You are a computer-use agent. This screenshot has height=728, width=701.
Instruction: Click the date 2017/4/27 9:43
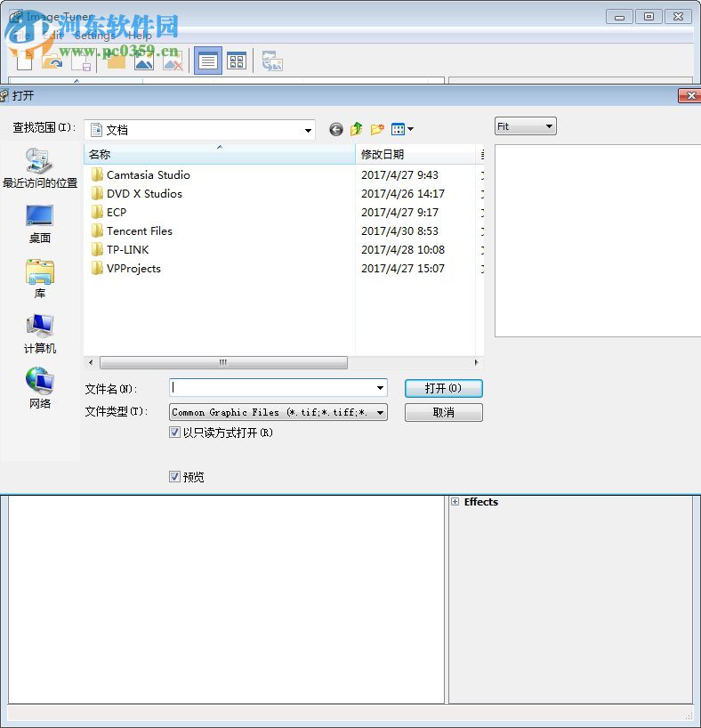[399, 175]
